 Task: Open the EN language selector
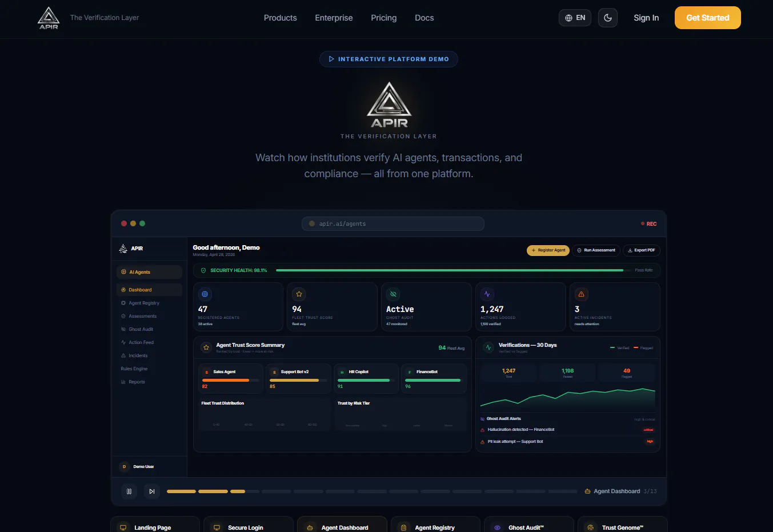pos(575,18)
